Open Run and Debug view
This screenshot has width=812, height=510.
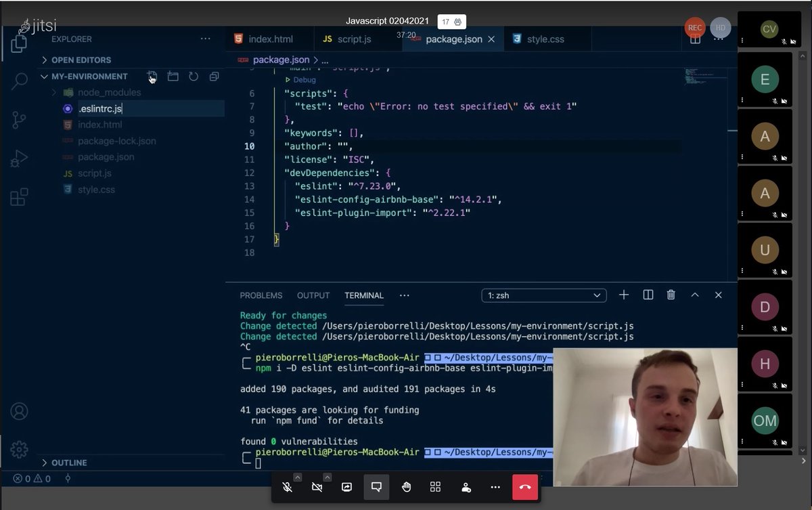19,158
